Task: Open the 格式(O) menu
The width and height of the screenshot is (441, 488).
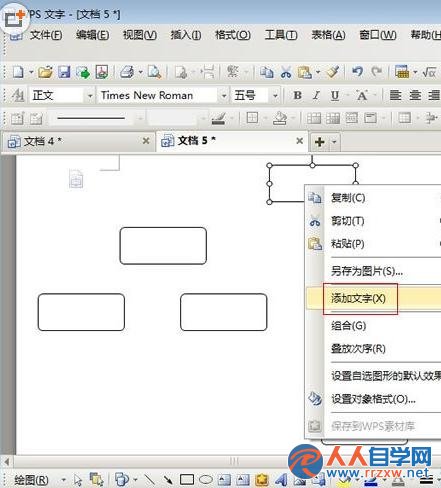Action: [233, 35]
